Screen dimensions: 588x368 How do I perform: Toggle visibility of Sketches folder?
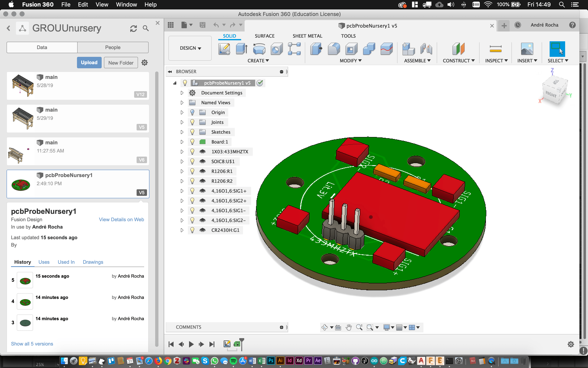click(192, 132)
